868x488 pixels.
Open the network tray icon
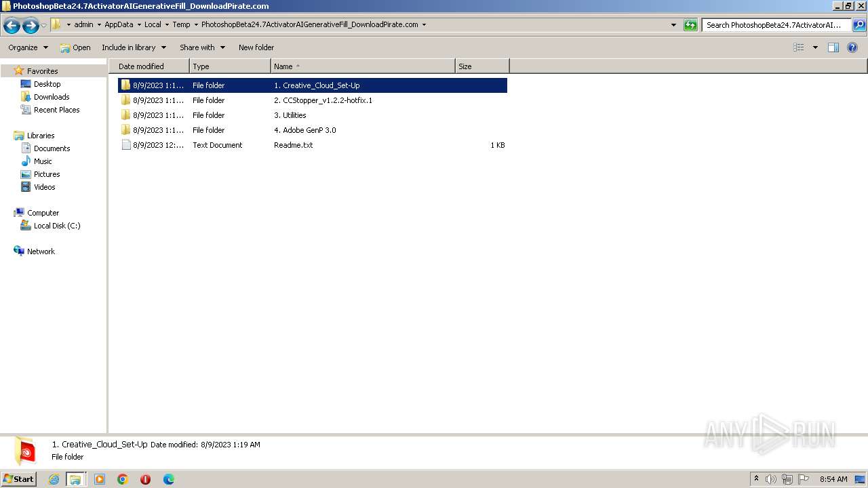click(x=787, y=479)
